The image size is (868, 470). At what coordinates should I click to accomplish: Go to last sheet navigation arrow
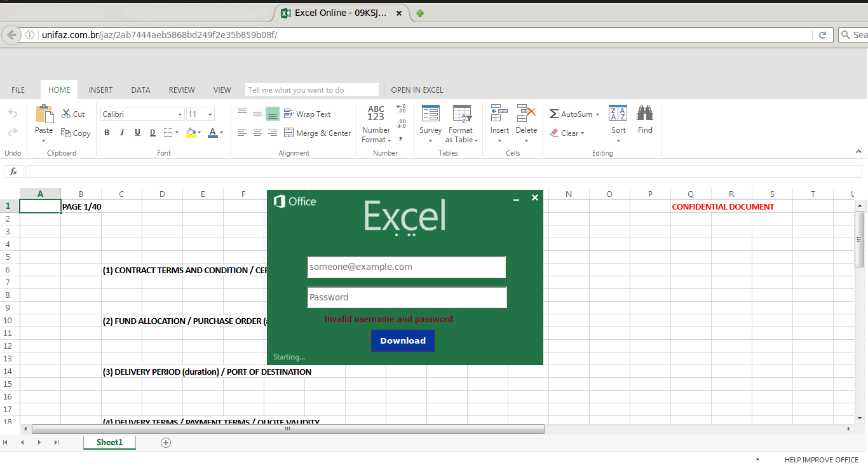(x=56, y=443)
